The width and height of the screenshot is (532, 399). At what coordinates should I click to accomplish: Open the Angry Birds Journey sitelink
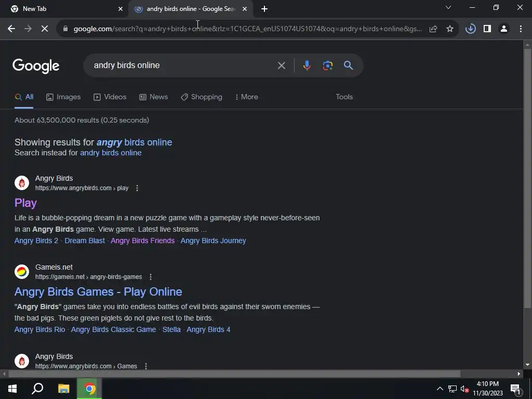click(x=213, y=241)
